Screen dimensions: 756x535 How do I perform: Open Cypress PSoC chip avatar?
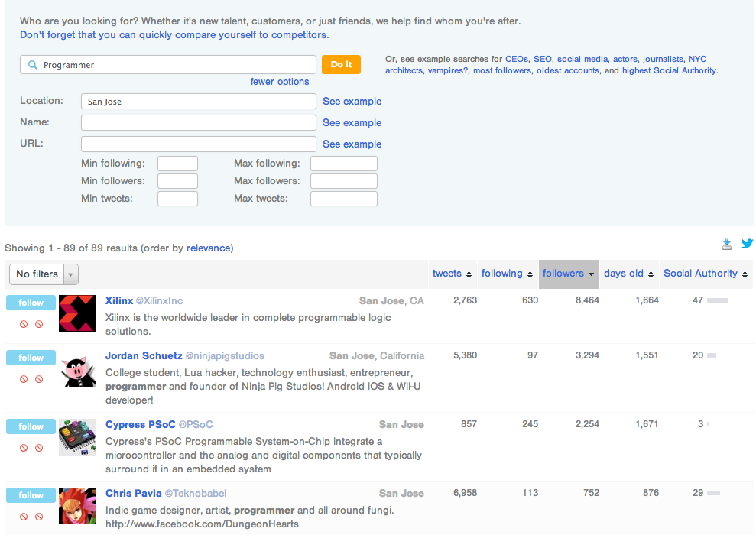coord(77,437)
